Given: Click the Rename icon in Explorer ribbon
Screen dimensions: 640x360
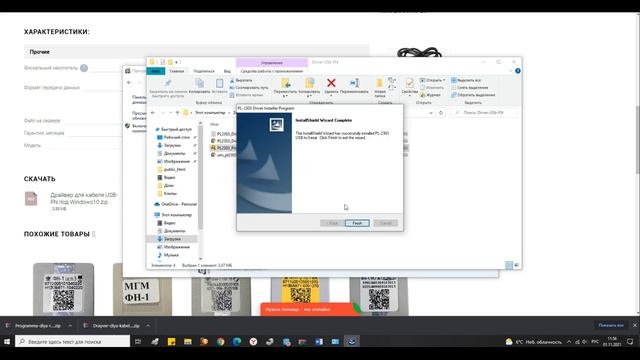Looking at the screenshot, I should point(354,83).
